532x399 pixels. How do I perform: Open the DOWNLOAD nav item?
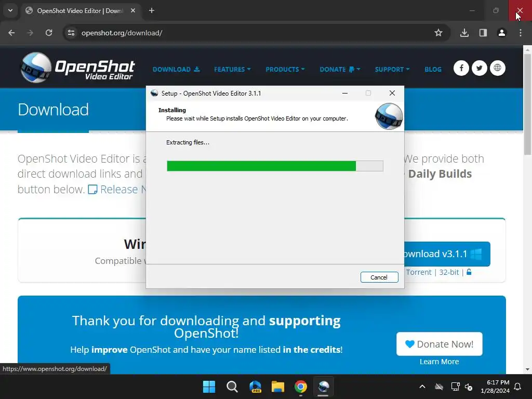(x=176, y=69)
